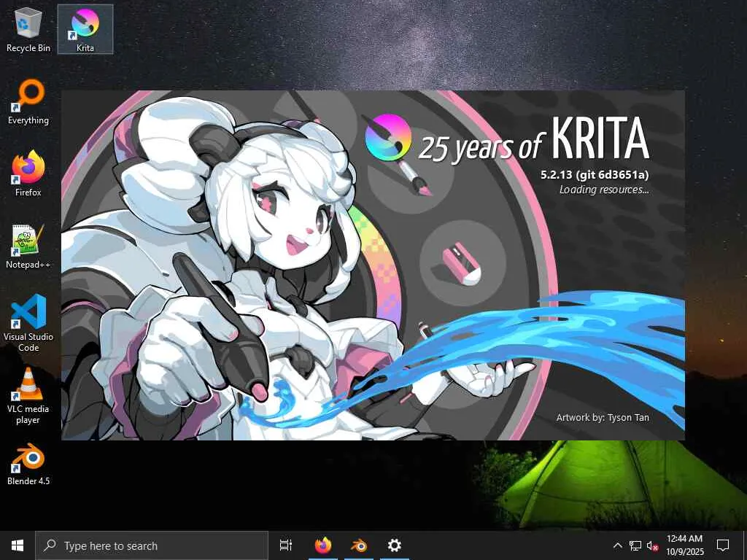Select the Visual Studio Code desktop icon
The image size is (747, 560).
[28, 323]
